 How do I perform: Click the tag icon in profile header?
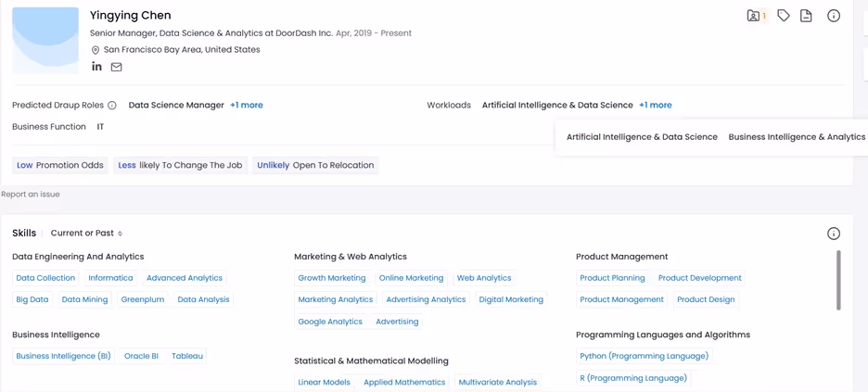[x=784, y=16]
